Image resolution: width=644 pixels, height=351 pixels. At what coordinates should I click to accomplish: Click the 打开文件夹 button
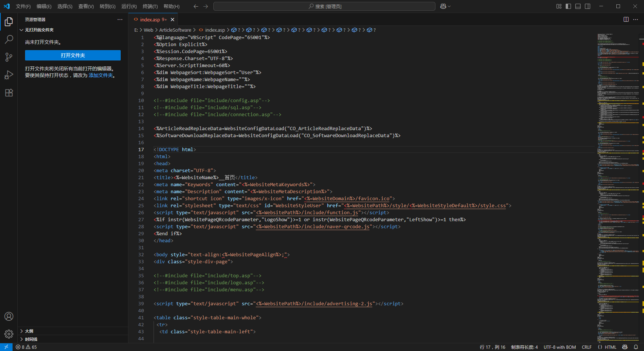pos(73,55)
